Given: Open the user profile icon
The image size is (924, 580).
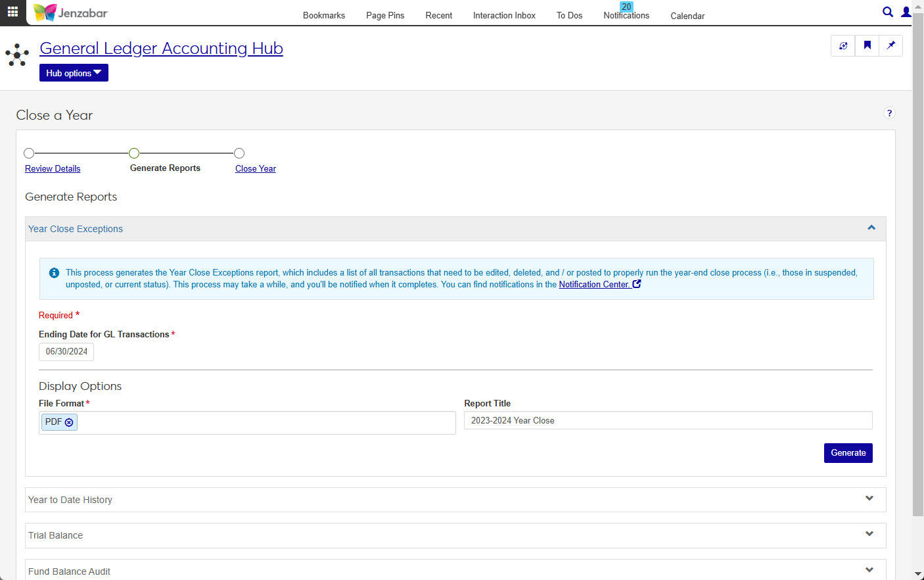Looking at the screenshot, I should [906, 12].
